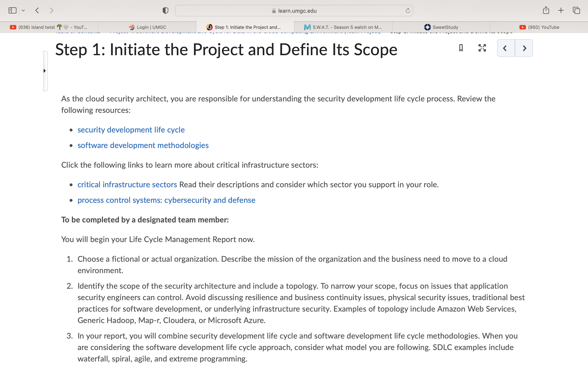Go forward with the browser forward arrow

[x=51, y=10]
